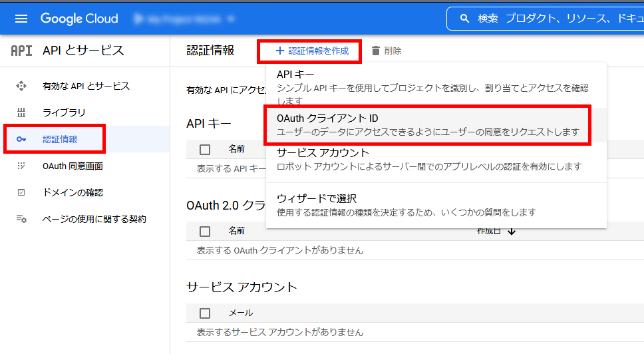The image size is (644, 354).
Task: Click the key icon for 認証情報
Action: pyautogui.click(x=21, y=139)
